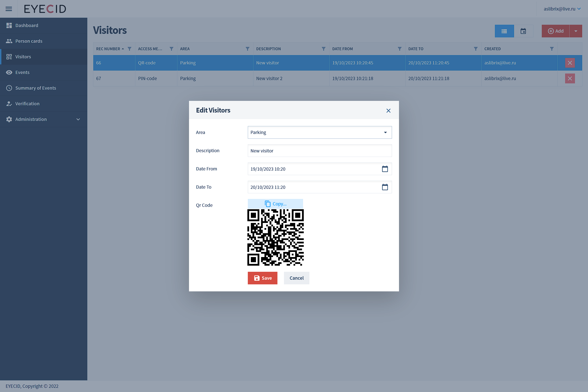The height and width of the screenshot is (392, 588).
Task: Sort by Area column header
Action: (185, 49)
